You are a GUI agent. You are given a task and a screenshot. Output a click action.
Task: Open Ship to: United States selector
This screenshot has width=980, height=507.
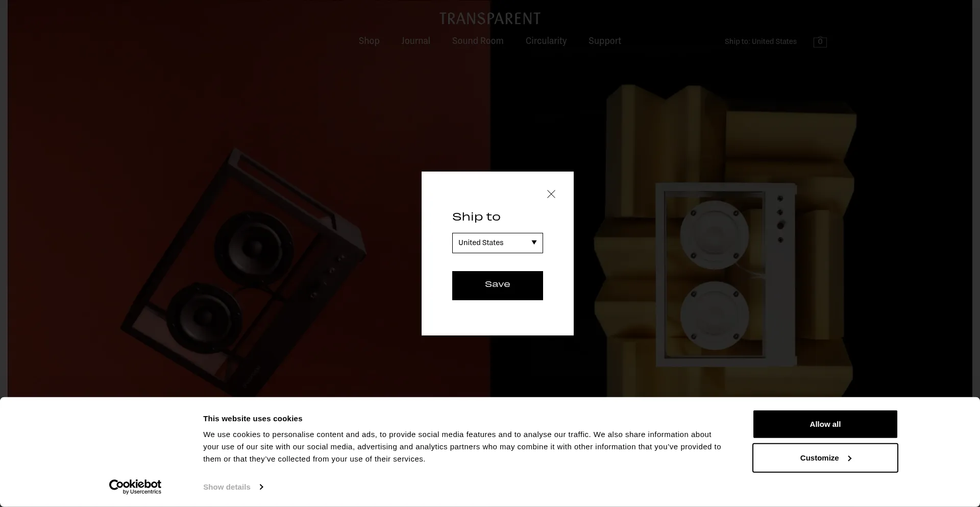[x=761, y=41]
